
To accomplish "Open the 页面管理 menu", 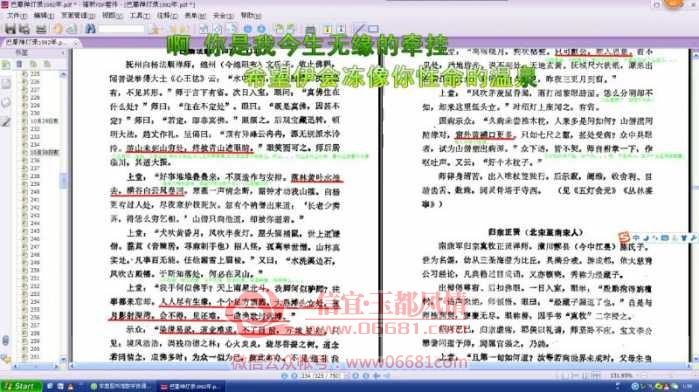I will click(78, 15).
